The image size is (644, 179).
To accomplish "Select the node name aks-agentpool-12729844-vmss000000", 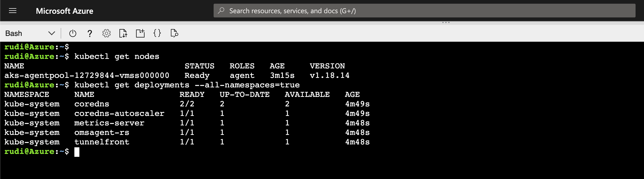I will pos(87,76).
